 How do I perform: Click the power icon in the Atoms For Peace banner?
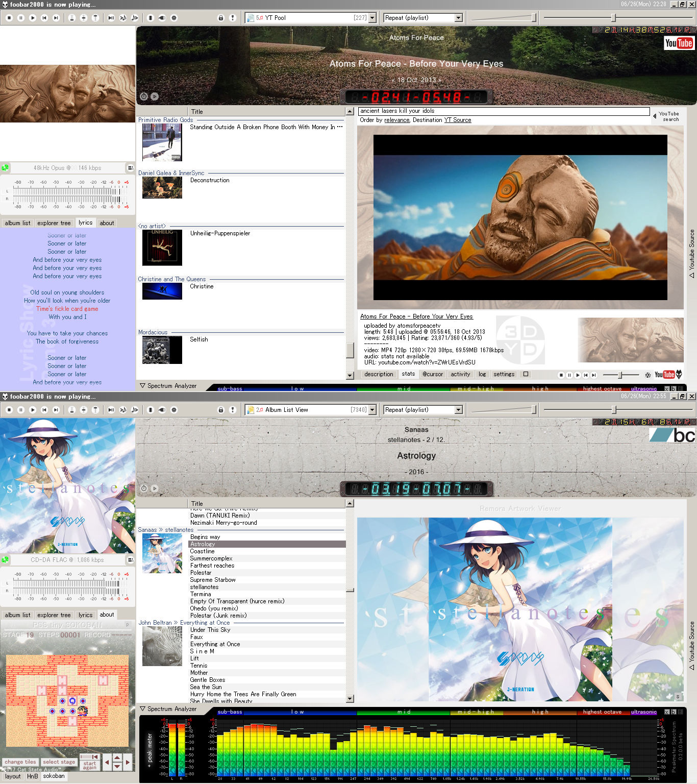click(x=144, y=96)
